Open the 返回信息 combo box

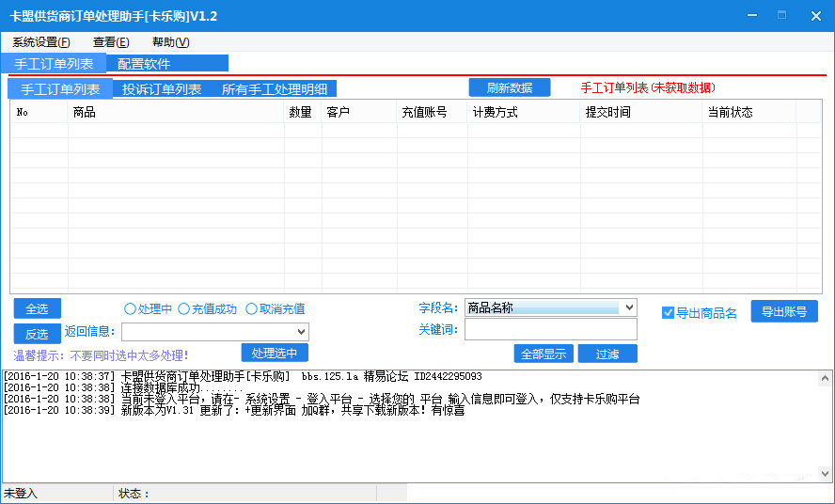[x=301, y=331]
